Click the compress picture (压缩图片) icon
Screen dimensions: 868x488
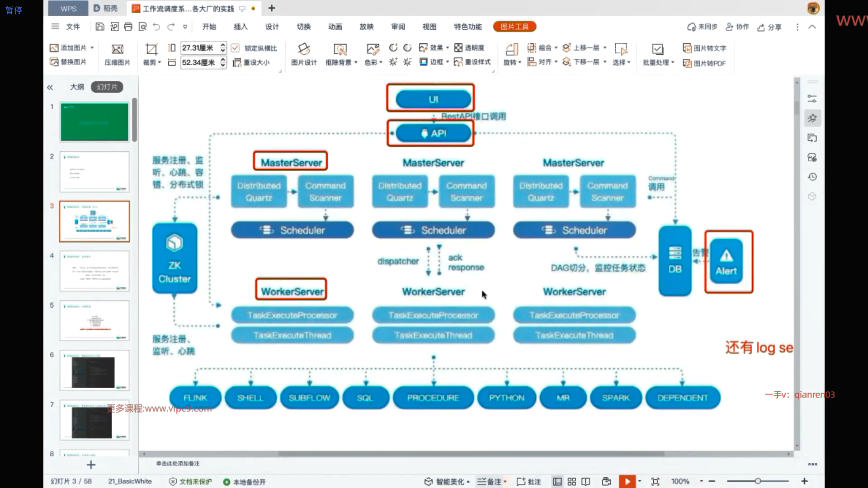tap(117, 49)
